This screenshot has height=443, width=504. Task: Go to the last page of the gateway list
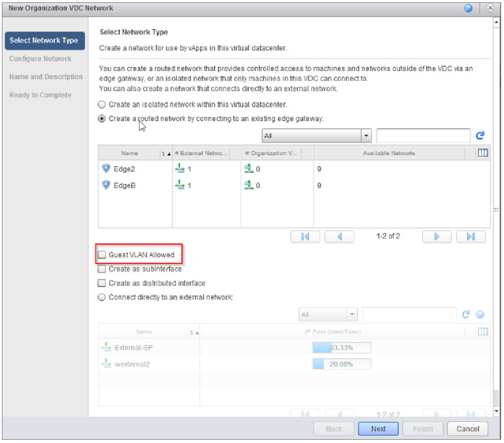tap(471, 236)
